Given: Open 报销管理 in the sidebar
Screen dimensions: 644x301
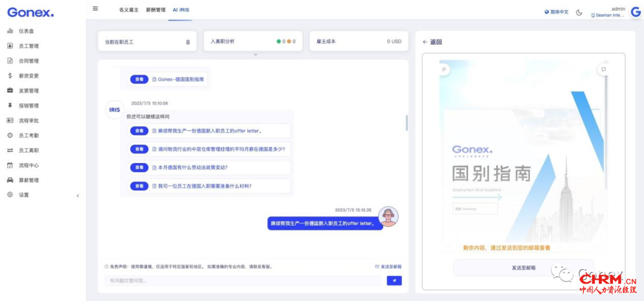Looking at the screenshot, I should (29, 106).
